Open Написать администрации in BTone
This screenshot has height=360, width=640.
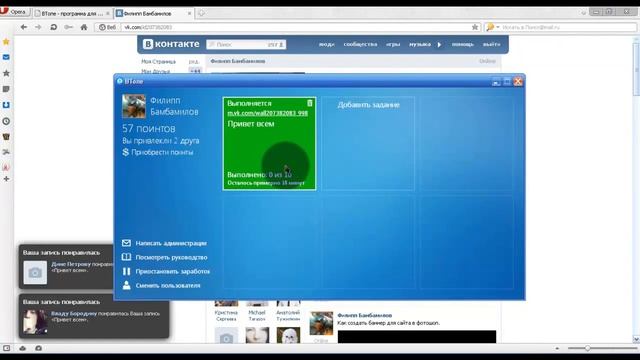tap(171, 243)
